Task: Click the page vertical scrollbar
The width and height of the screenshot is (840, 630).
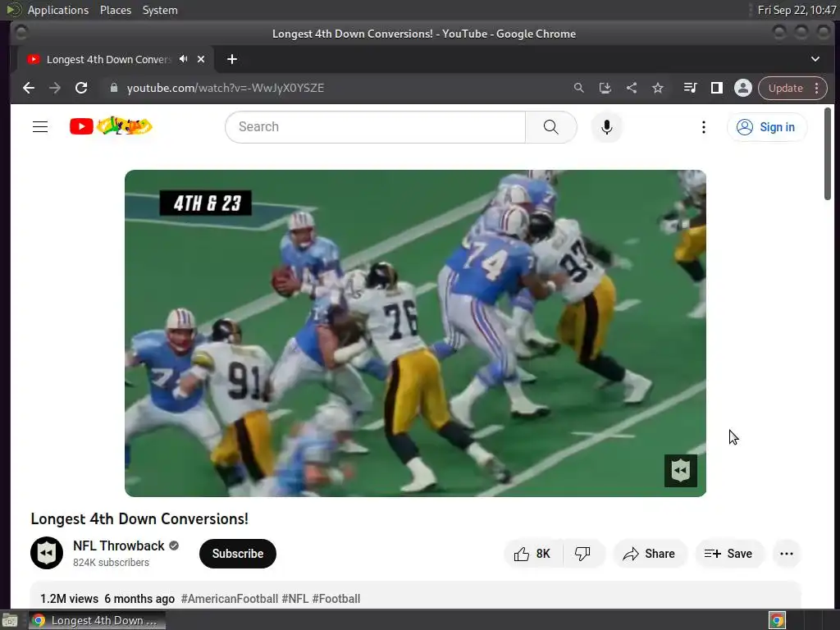Action: [x=828, y=153]
